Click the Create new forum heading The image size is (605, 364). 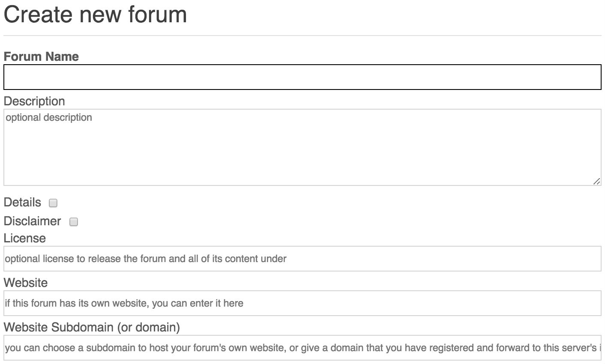click(x=95, y=14)
